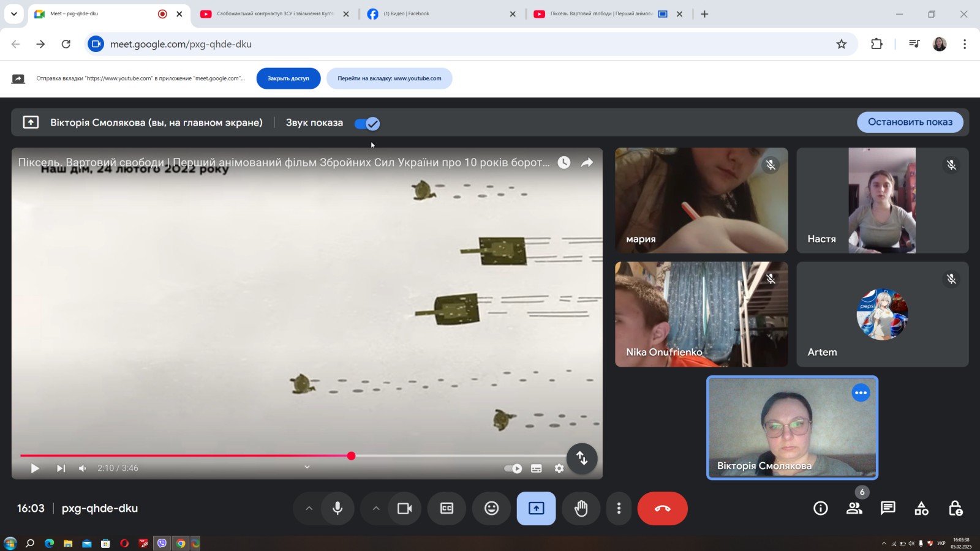Open Opera from the taskbar
Screen dimensions: 980x551
[124, 543]
